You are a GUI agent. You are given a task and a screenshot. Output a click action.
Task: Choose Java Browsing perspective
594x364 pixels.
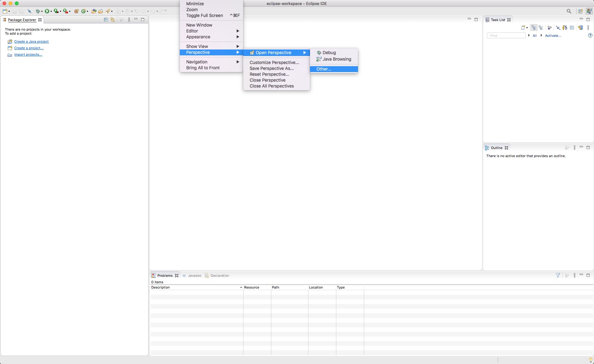click(x=334, y=59)
